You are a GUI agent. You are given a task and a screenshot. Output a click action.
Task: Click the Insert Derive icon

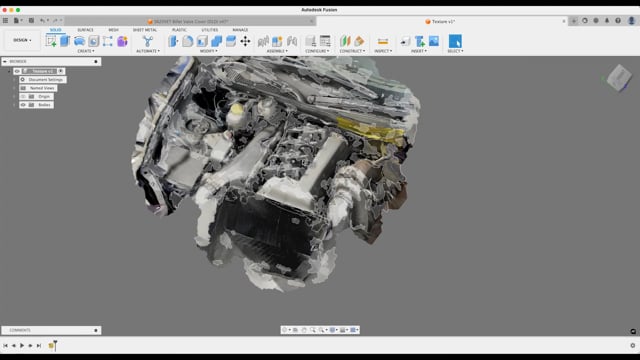[405, 41]
